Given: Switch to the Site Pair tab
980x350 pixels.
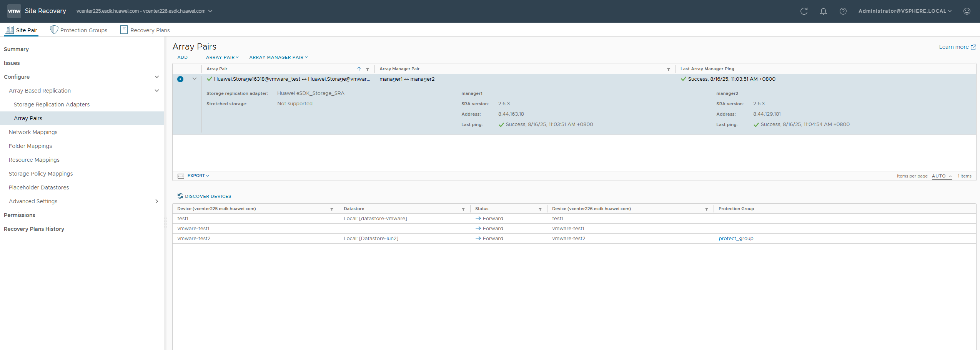Looking at the screenshot, I should [x=22, y=30].
